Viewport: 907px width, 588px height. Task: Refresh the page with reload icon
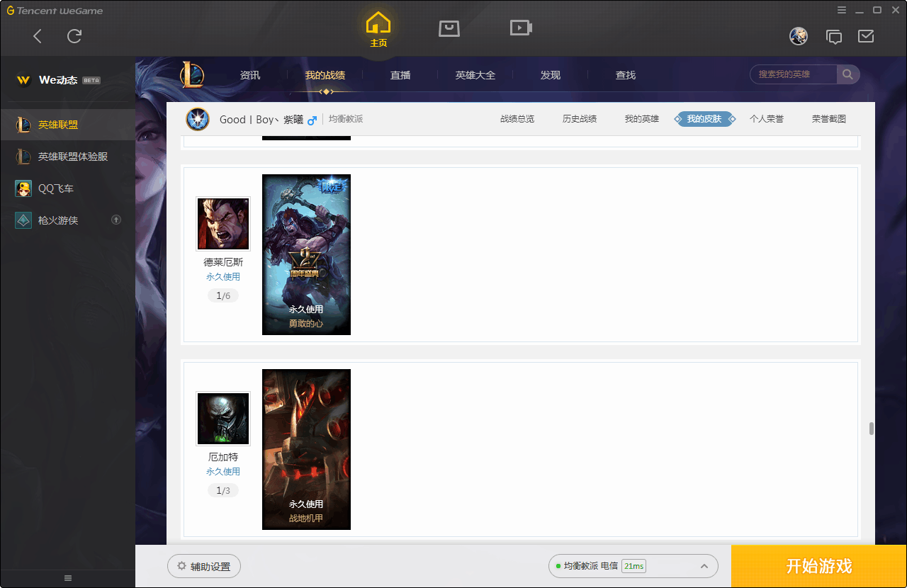tap(74, 36)
